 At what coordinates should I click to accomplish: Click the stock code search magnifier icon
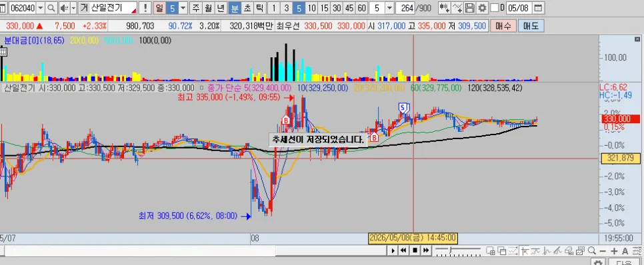[x=51, y=8]
